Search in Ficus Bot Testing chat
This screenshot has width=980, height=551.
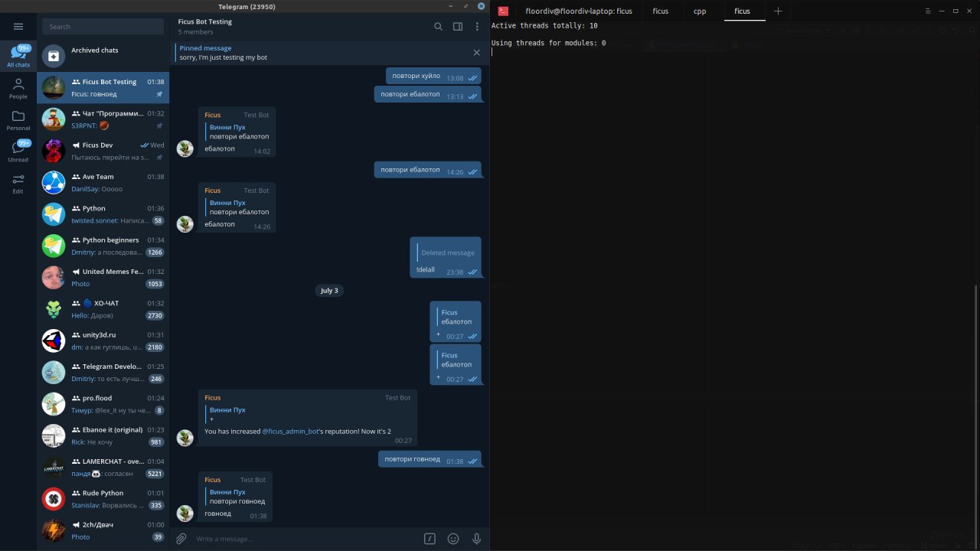pos(439,27)
